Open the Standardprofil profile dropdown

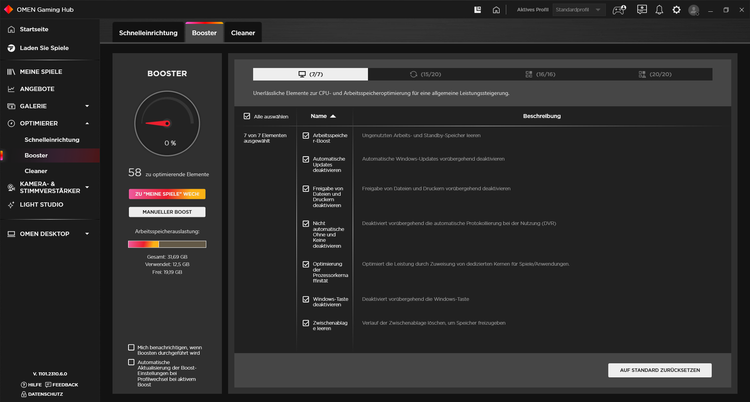click(x=579, y=10)
